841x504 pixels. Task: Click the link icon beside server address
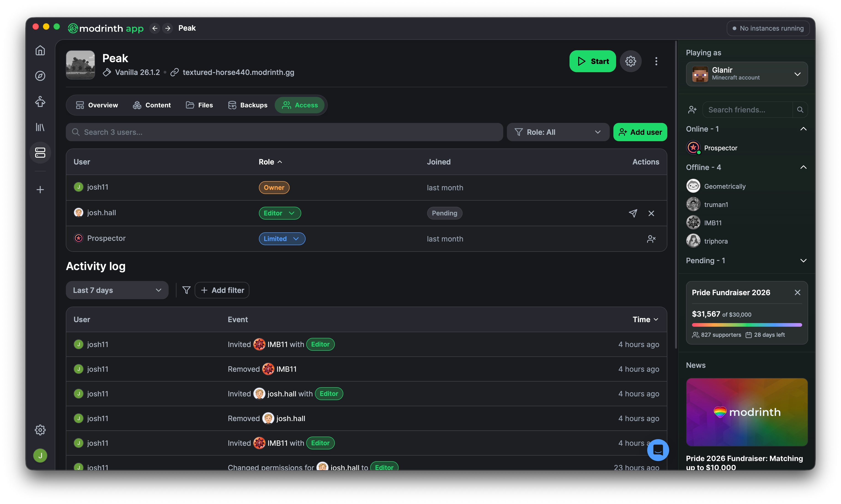175,72
